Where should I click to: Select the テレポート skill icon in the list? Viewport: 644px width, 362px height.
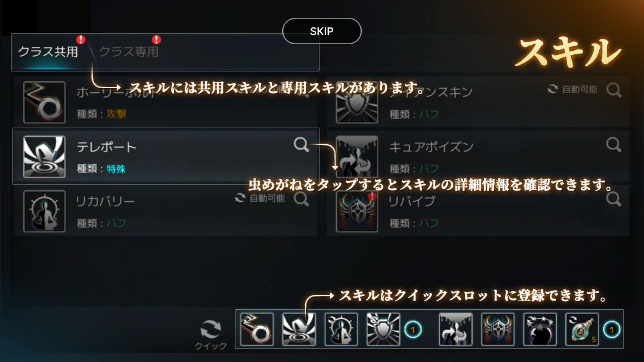tap(44, 156)
